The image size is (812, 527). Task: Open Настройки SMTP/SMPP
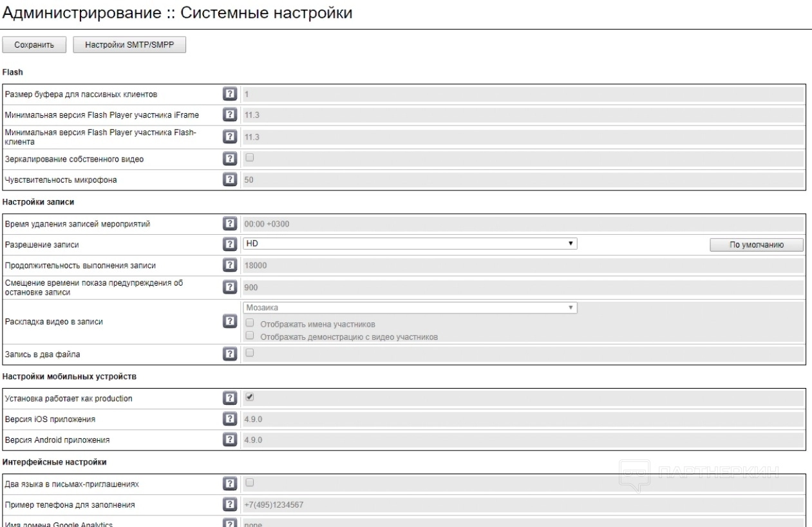coord(130,45)
